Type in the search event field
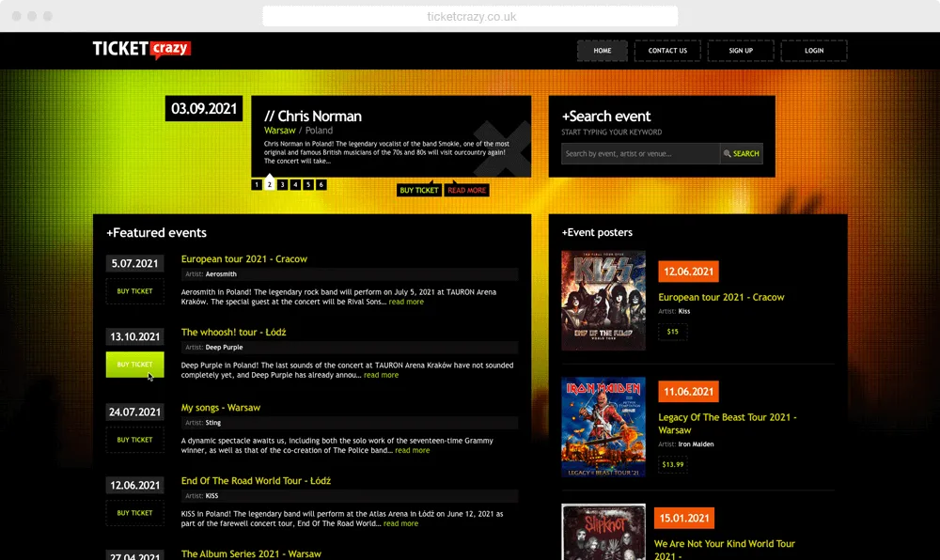The image size is (940, 560). pyautogui.click(x=640, y=154)
